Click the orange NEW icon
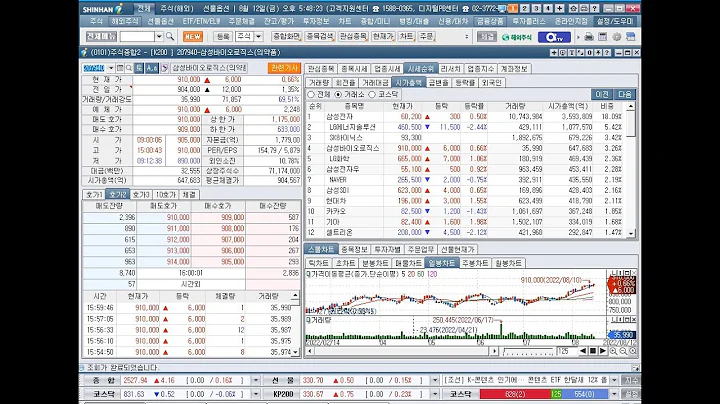The height and width of the screenshot is (404, 720). point(192,36)
